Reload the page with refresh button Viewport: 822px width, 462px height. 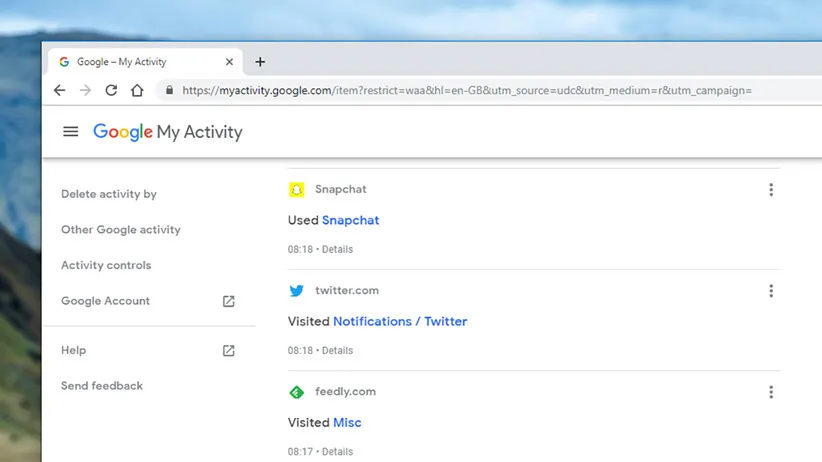tap(111, 90)
